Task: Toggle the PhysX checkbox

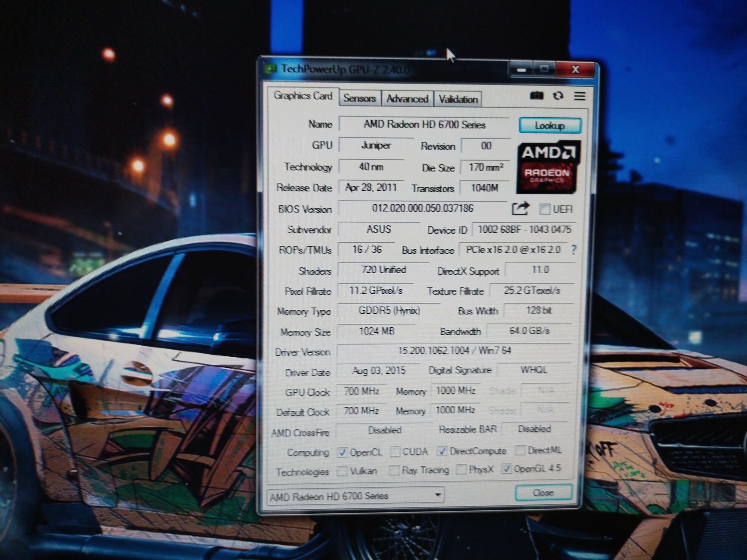Action: (461, 469)
